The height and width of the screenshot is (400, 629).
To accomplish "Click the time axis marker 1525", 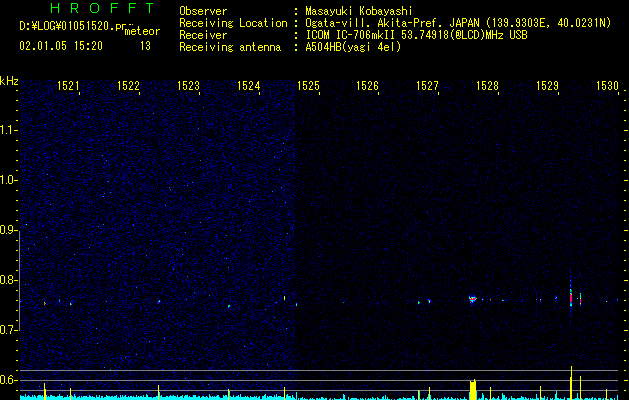I will (308, 86).
